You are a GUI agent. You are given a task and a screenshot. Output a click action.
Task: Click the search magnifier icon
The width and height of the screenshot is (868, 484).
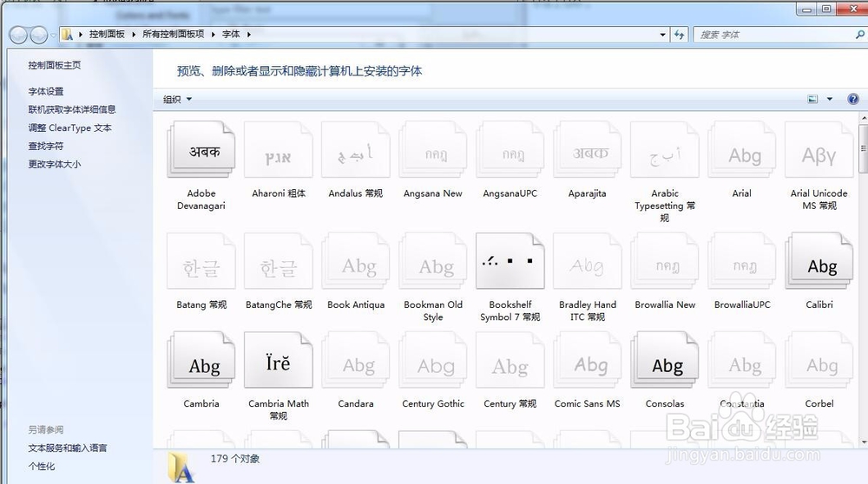859,35
